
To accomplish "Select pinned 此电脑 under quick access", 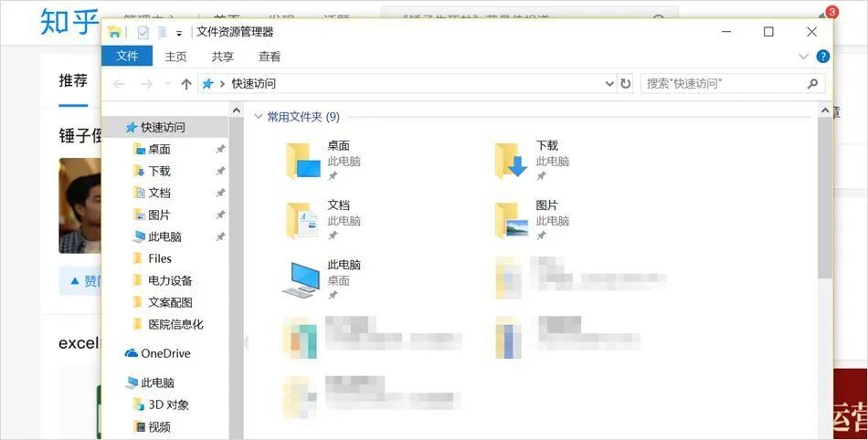I will click(165, 236).
